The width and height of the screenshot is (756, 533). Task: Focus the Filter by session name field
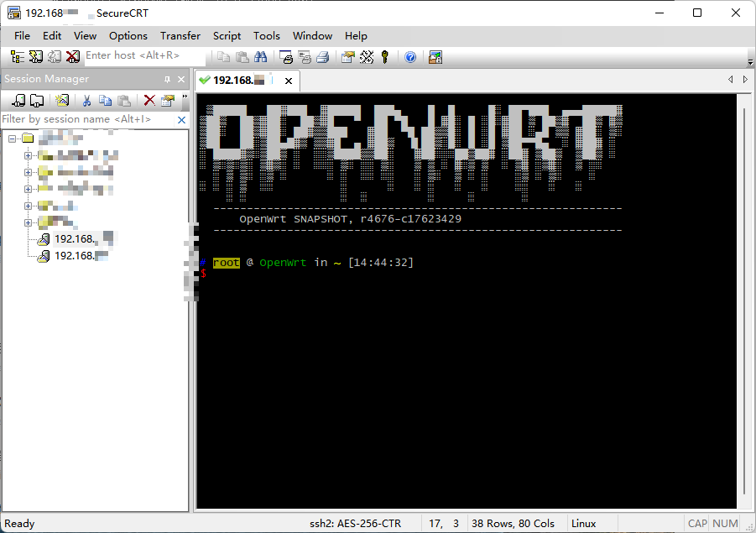click(x=88, y=119)
